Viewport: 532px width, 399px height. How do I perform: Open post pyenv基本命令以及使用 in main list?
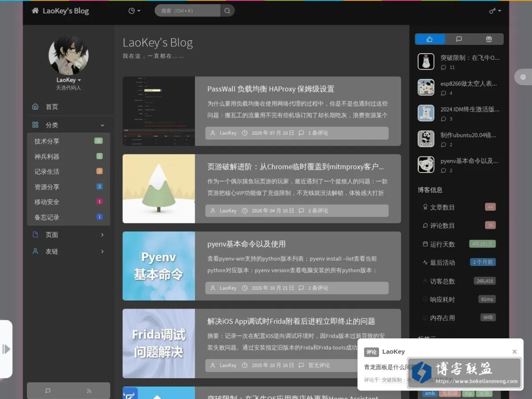(246, 244)
